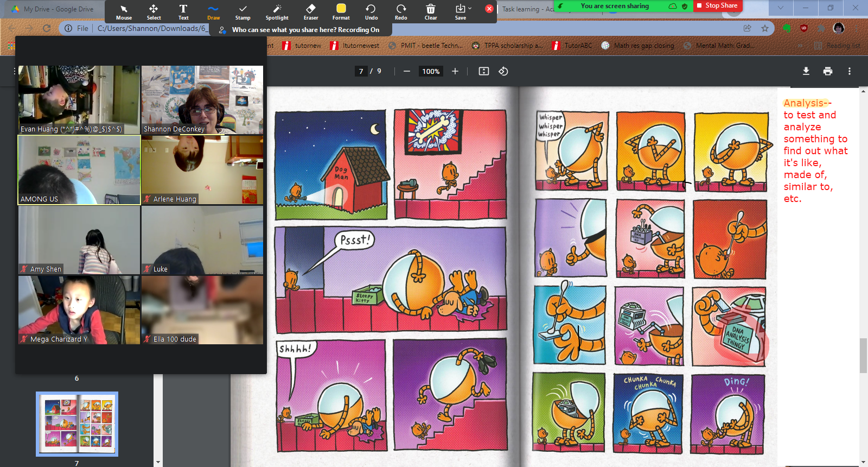Open the Reading list panel

click(x=838, y=46)
